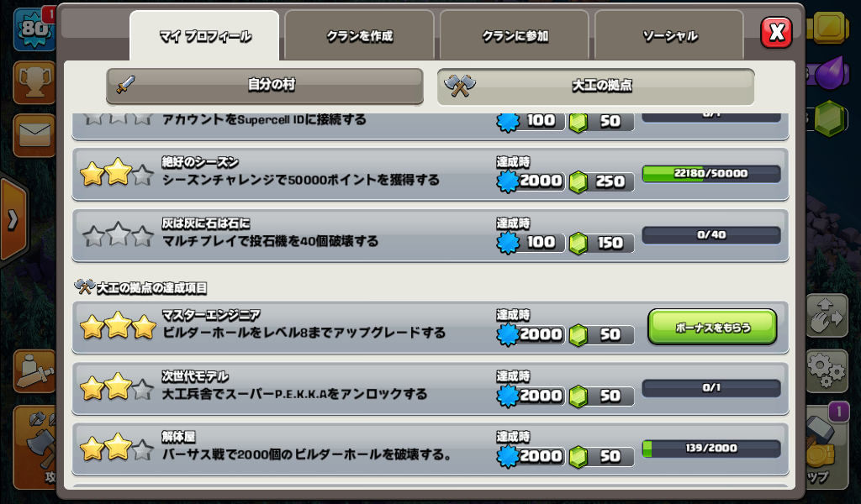
Task: Open the mail inbox envelope icon
Action: [x=34, y=135]
